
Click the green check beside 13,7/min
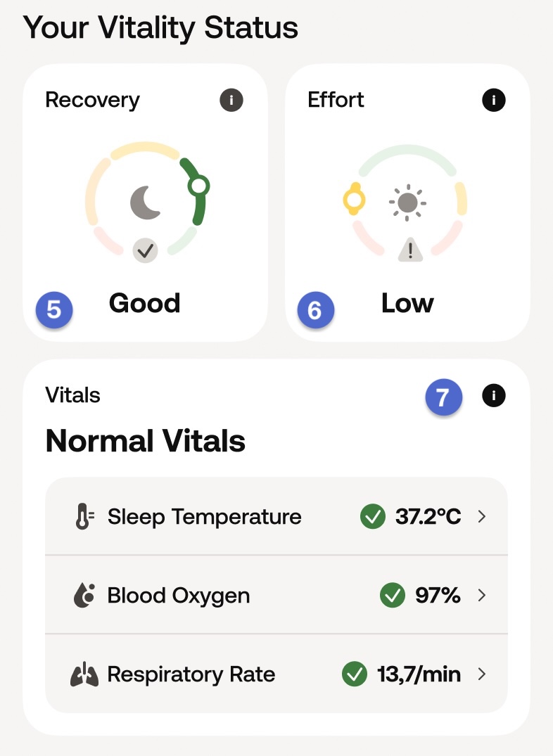[x=354, y=675]
